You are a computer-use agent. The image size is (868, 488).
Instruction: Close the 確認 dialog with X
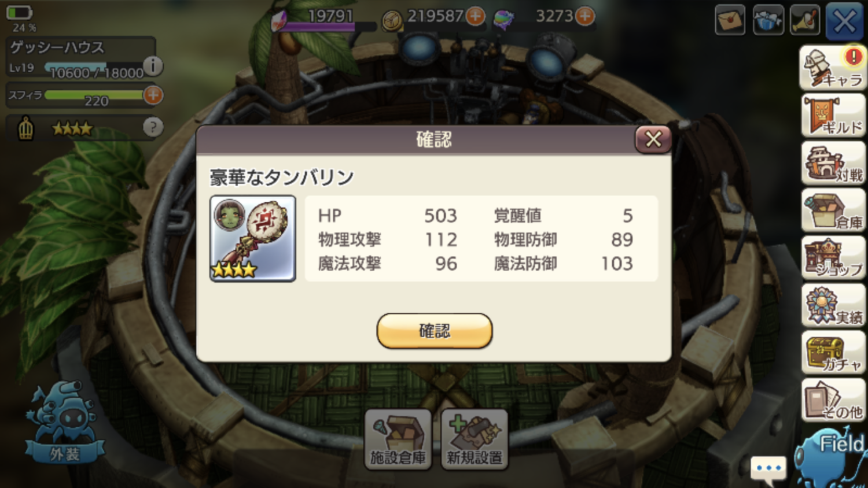653,139
